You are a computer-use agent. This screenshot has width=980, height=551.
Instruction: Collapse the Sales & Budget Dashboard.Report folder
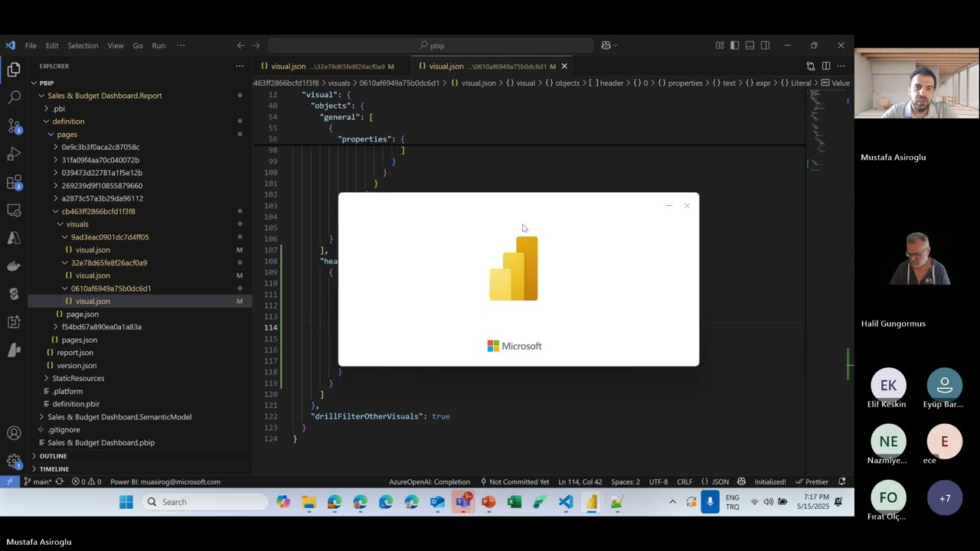pyautogui.click(x=104, y=96)
